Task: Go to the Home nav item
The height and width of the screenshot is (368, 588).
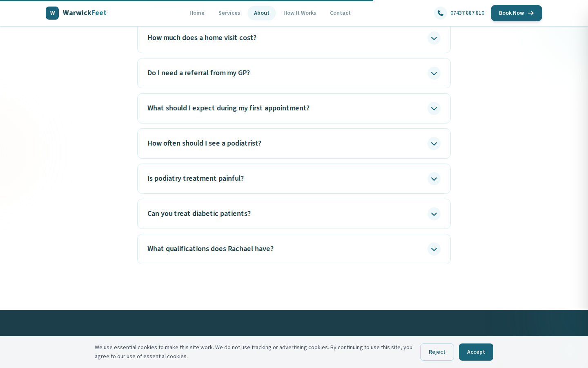Action: (197, 13)
